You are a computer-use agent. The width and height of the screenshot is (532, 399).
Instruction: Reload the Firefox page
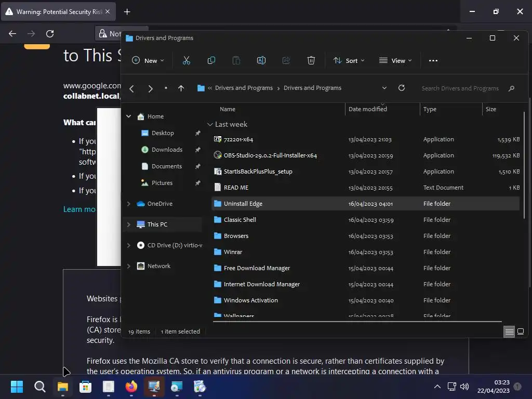coord(50,34)
